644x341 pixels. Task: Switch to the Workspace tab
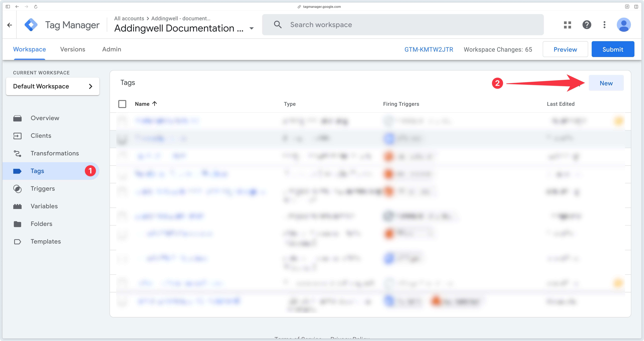pyautogui.click(x=30, y=49)
